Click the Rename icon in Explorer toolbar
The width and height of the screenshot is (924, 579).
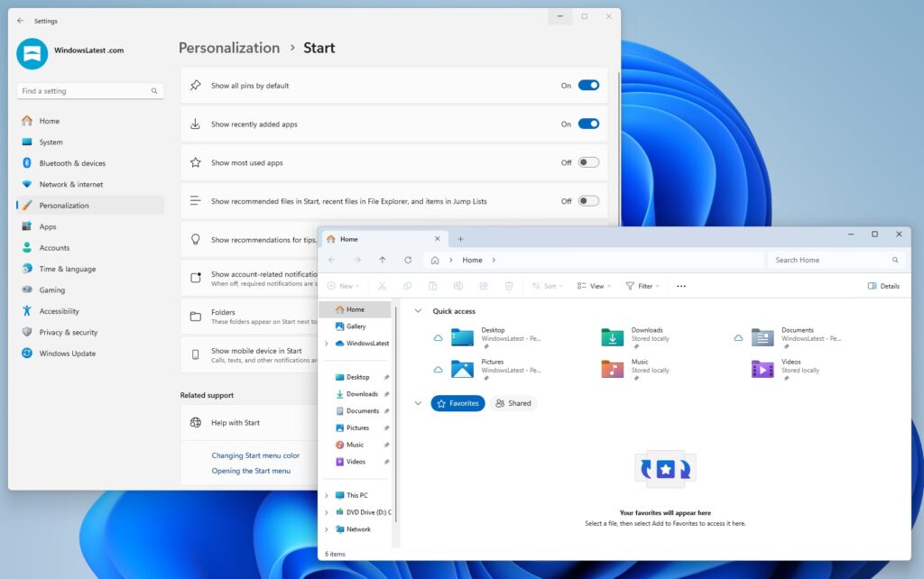point(458,285)
